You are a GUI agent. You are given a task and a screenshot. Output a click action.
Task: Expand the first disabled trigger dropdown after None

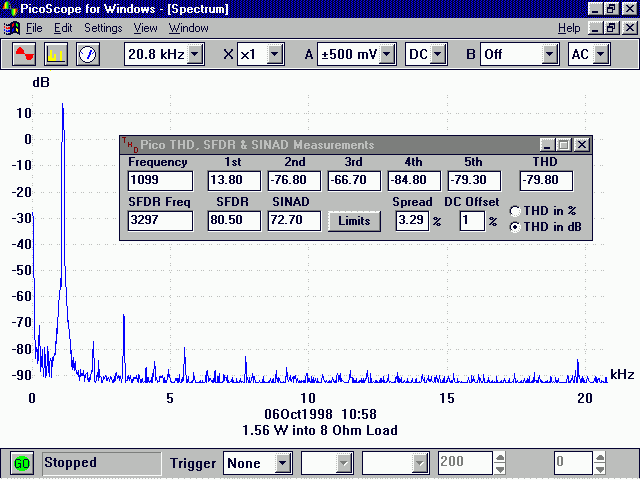344,463
